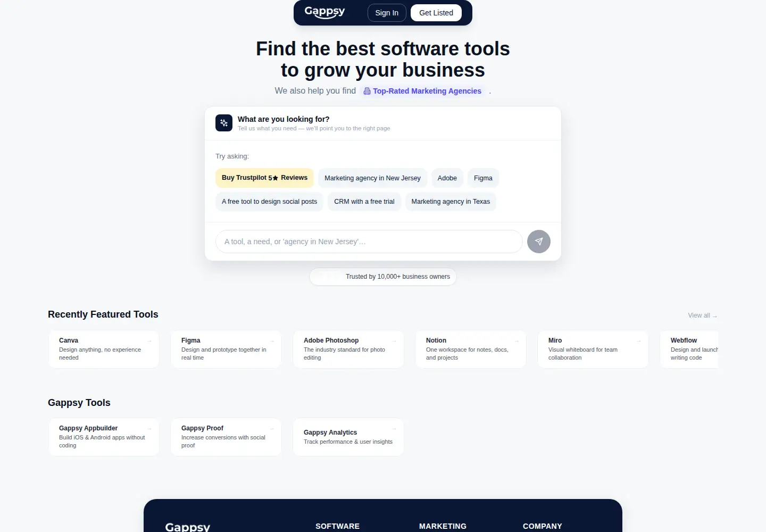
Task: Open the Gappsy Proof card
Action: pyautogui.click(x=226, y=437)
